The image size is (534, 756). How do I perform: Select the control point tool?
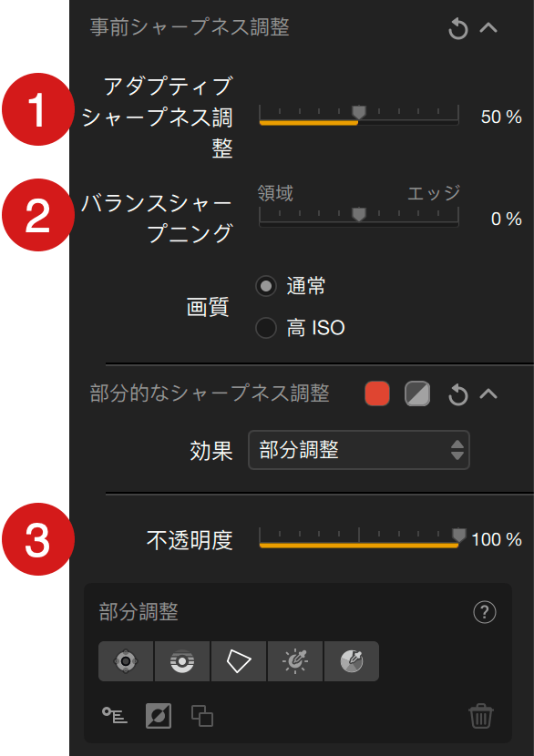[126, 661]
